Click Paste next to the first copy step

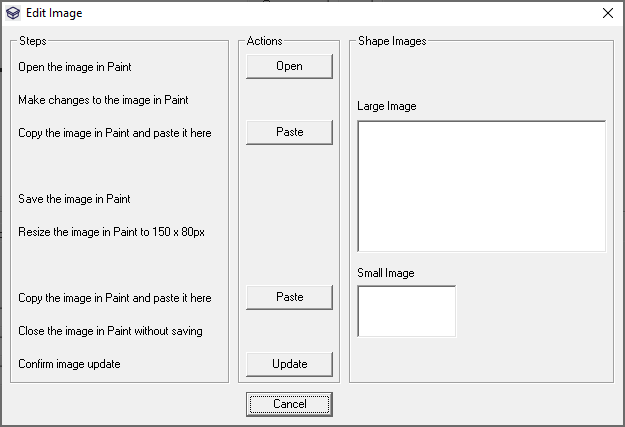[x=289, y=132]
